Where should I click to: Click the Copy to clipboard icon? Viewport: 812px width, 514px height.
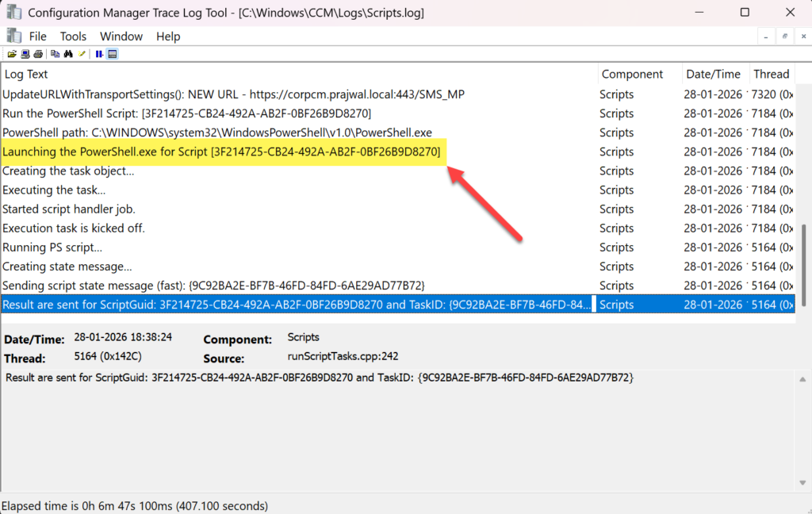[55, 54]
